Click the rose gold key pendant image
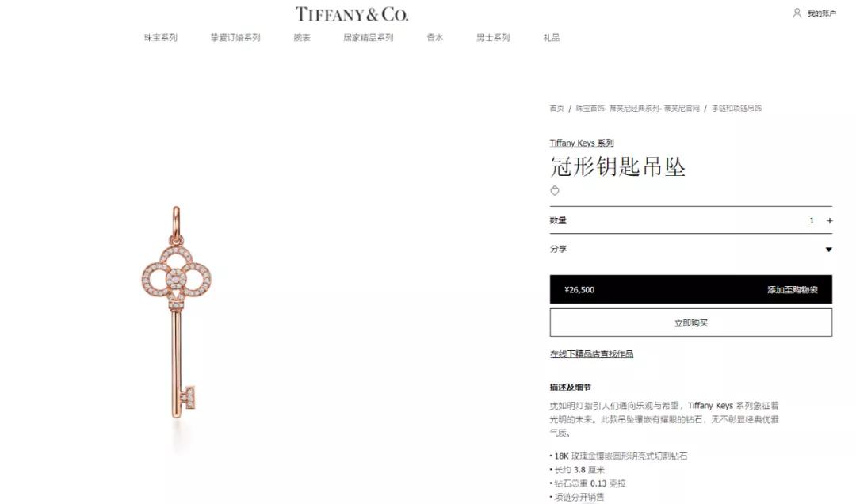 (176, 311)
